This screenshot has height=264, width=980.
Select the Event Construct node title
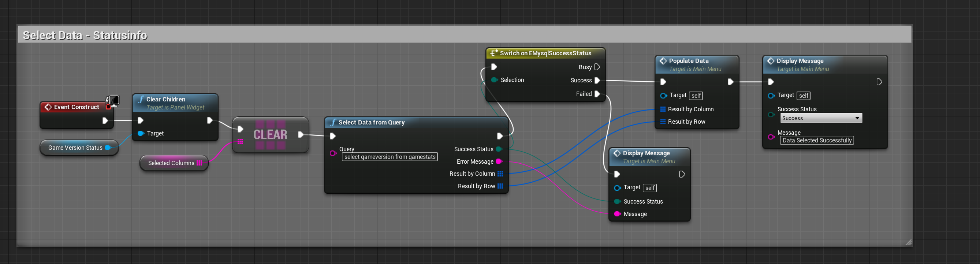[77, 107]
